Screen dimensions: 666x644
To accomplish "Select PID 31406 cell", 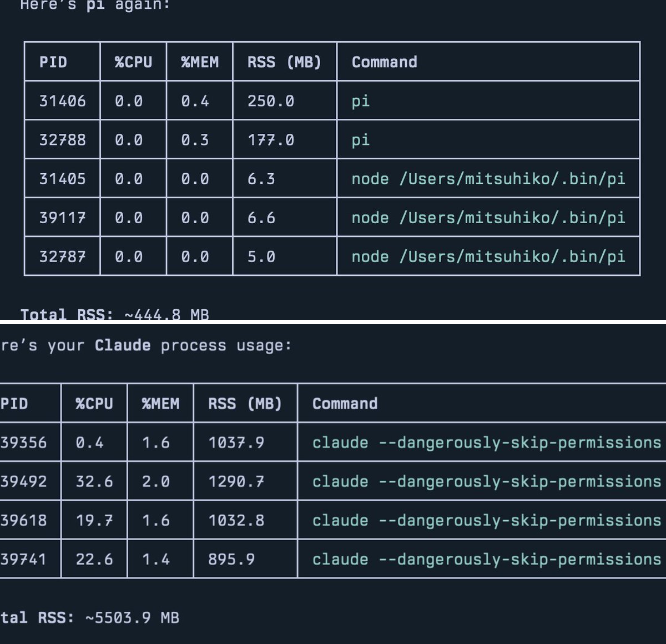I will [62, 101].
